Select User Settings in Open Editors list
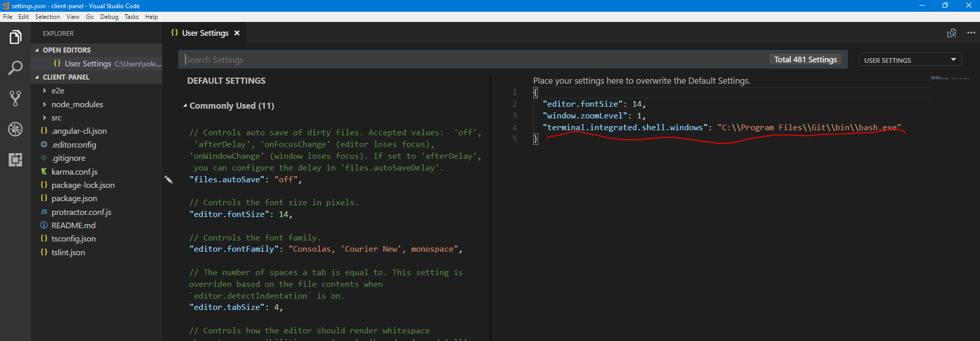 point(96,63)
